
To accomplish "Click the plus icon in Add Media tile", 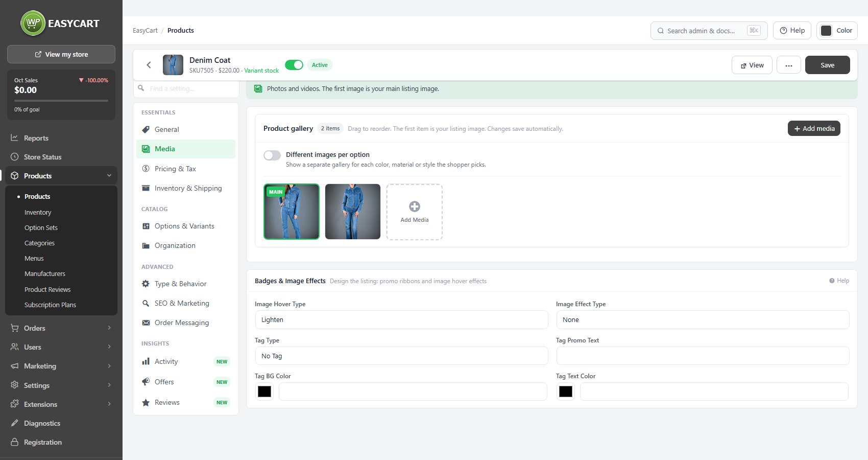I will 415,206.
